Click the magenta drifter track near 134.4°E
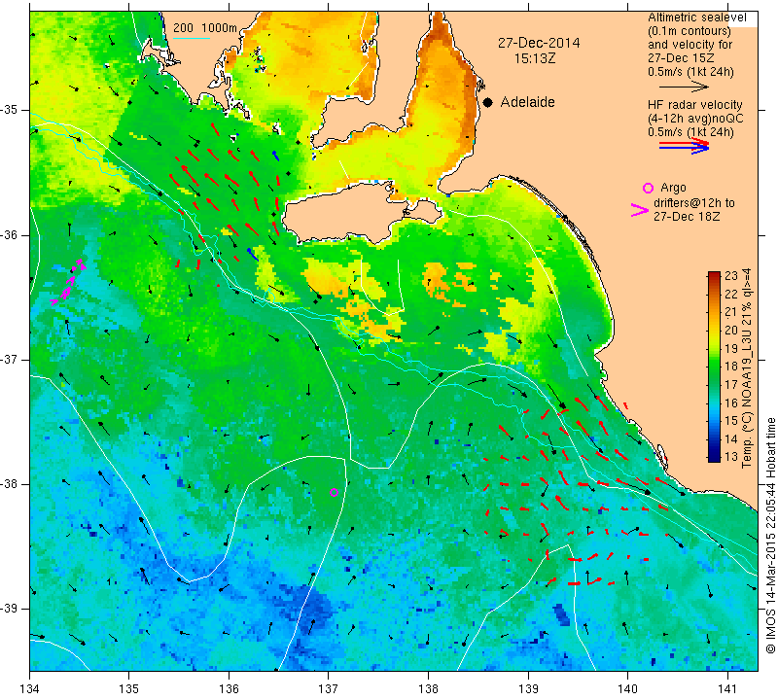Image resolution: width=778 pixels, height=700 pixels. point(68,281)
